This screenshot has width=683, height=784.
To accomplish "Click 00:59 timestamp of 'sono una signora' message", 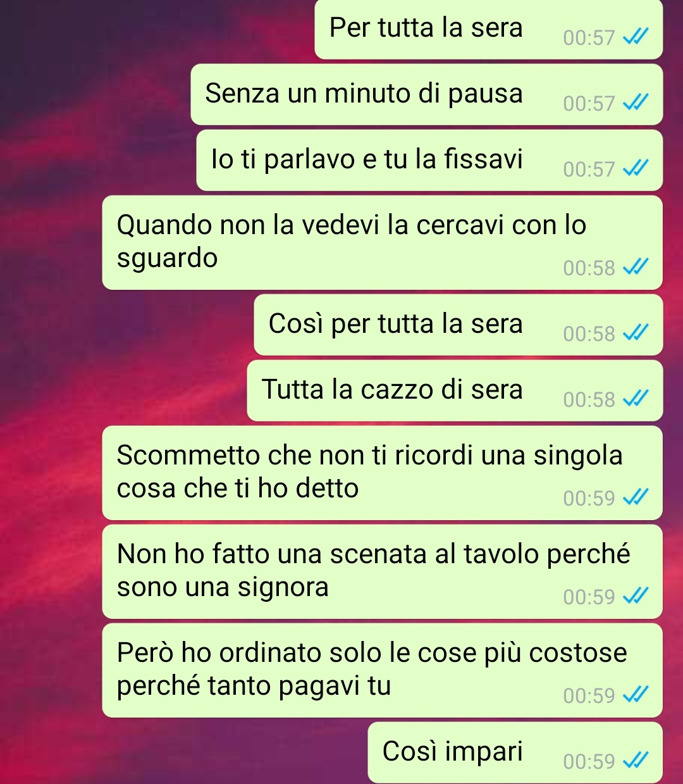I will pos(589,597).
